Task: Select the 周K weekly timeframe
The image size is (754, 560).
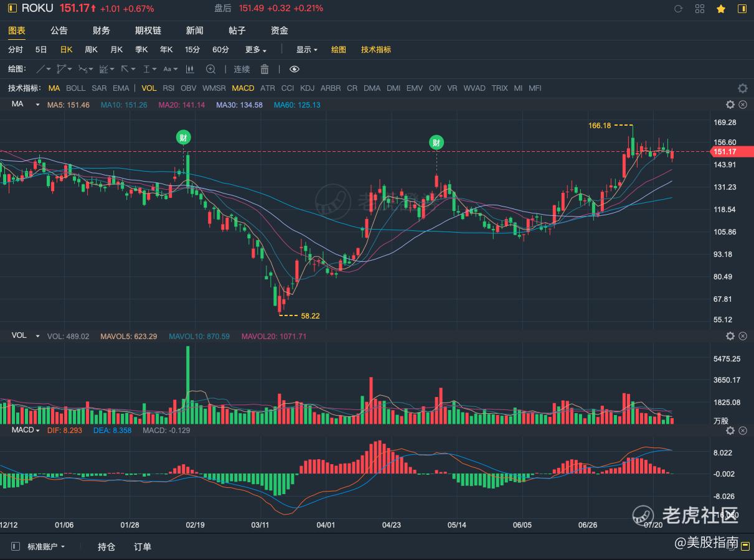Action: (92, 50)
